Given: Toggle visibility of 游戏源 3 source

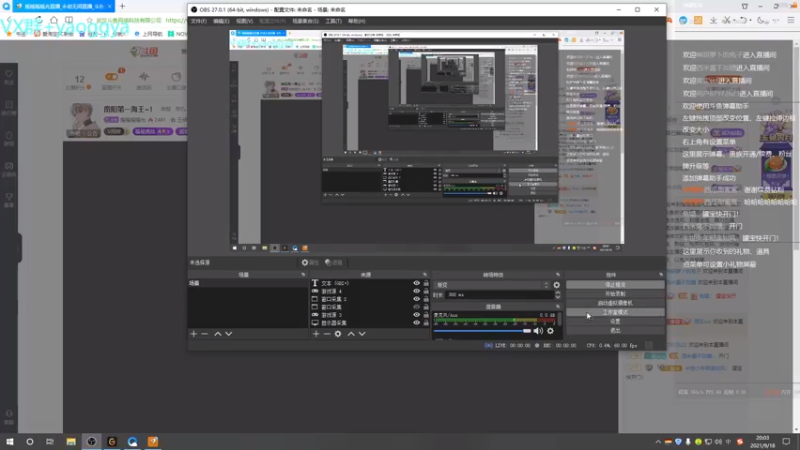Looking at the screenshot, I should (x=417, y=315).
